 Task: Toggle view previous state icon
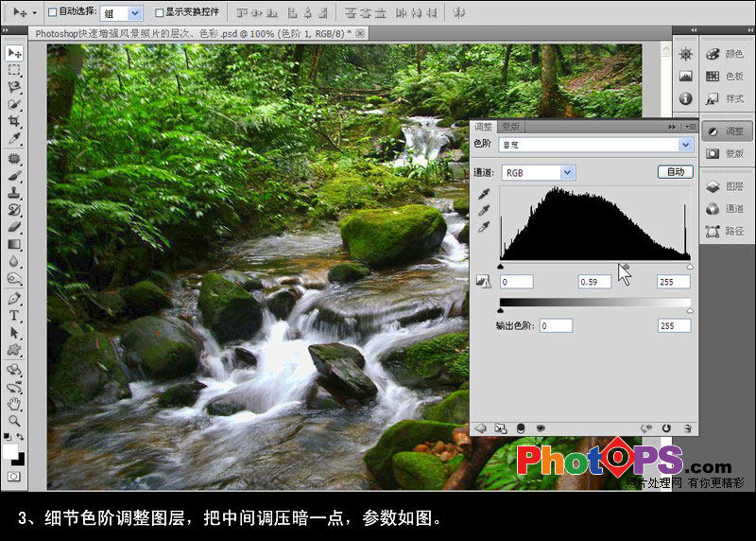point(646,428)
